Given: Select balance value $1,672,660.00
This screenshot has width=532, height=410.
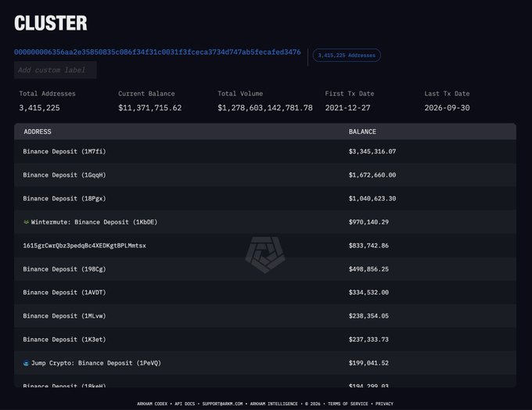Looking at the screenshot, I should pos(372,175).
